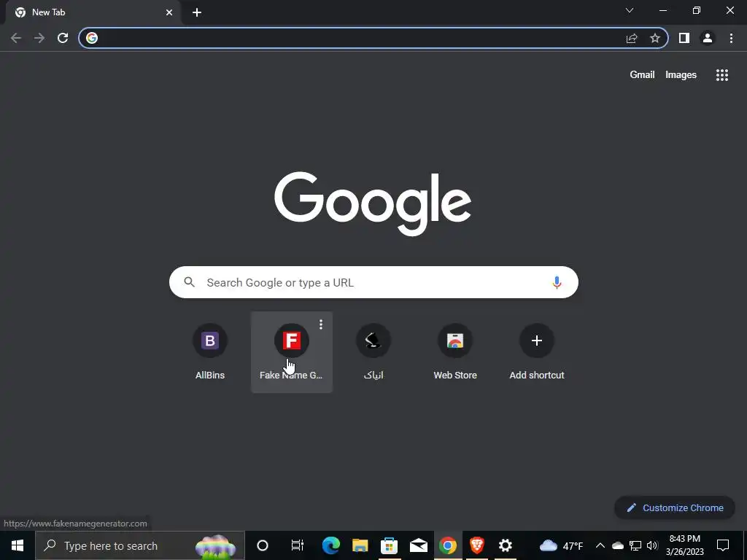Open more actions for Fake Name shortcut
Screen dimensions: 747x560
[x=321, y=324]
